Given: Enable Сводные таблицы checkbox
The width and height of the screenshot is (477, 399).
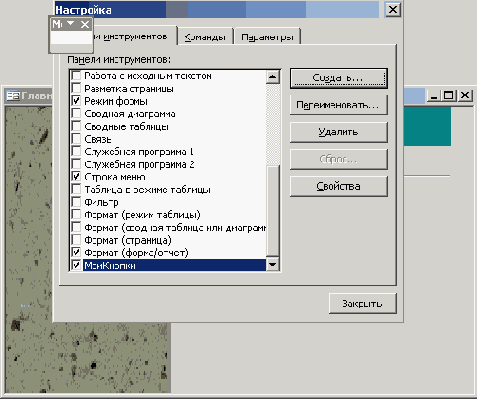Looking at the screenshot, I should tap(76, 126).
